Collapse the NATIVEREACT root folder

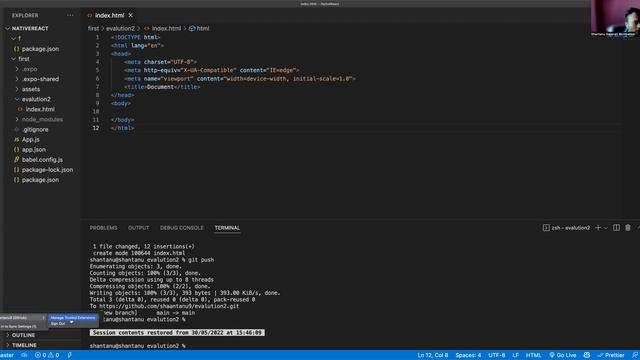tap(8, 29)
